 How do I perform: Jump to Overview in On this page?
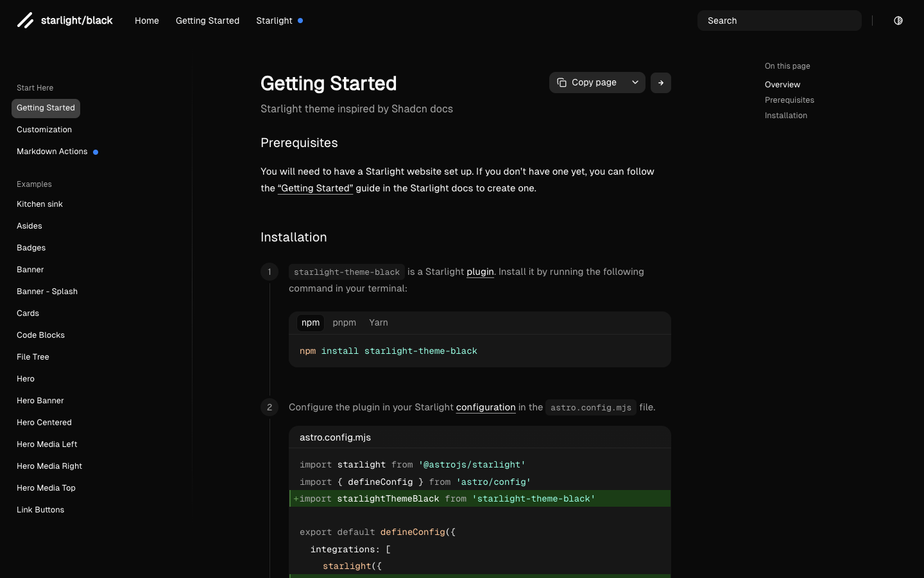pos(782,85)
